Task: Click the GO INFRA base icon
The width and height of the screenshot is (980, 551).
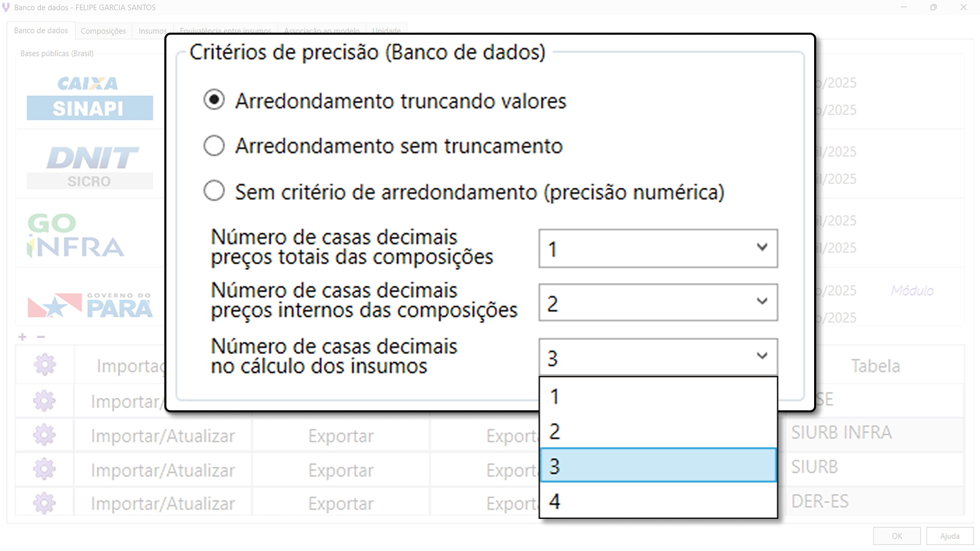Action: point(75,234)
